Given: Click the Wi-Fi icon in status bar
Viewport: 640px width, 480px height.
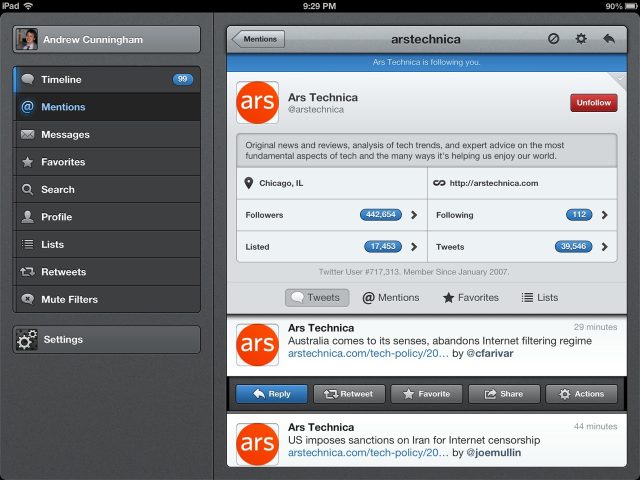Looking at the screenshot, I should [x=28, y=6].
